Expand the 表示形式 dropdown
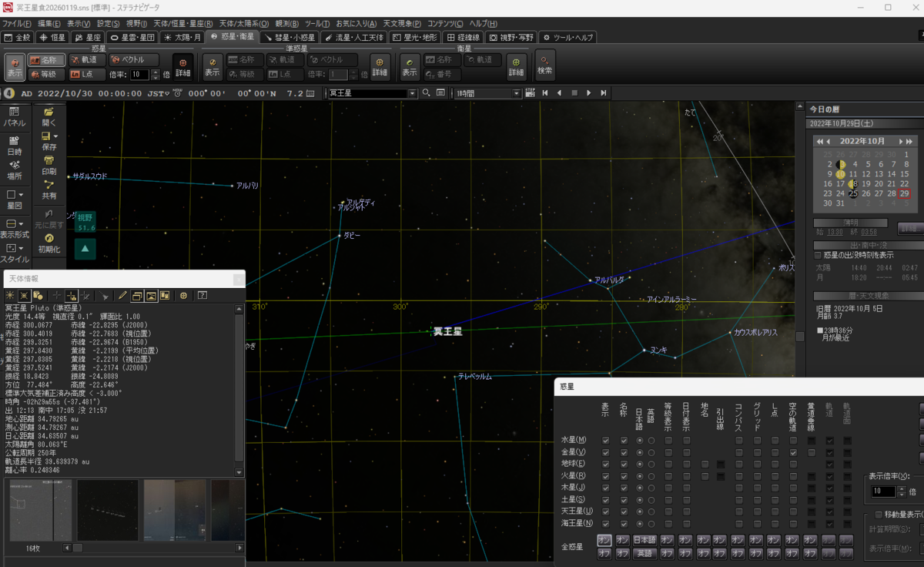Screen dimensions: 924x567 click(x=21, y=223)
